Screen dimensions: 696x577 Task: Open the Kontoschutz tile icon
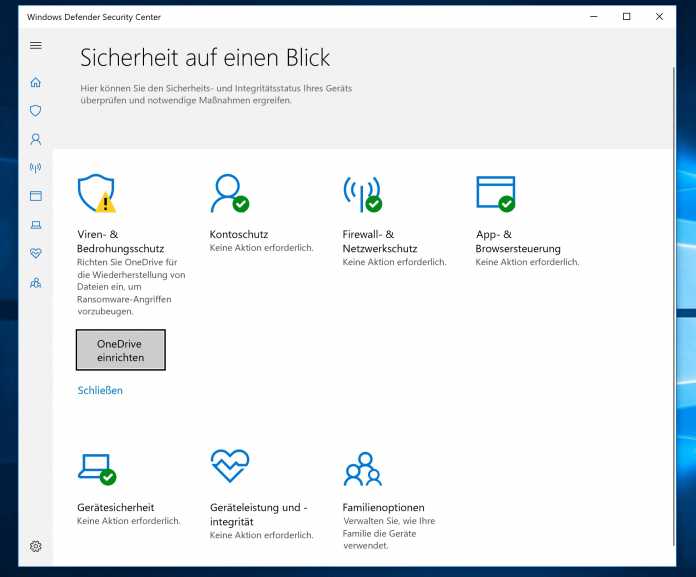click(229, 193)
